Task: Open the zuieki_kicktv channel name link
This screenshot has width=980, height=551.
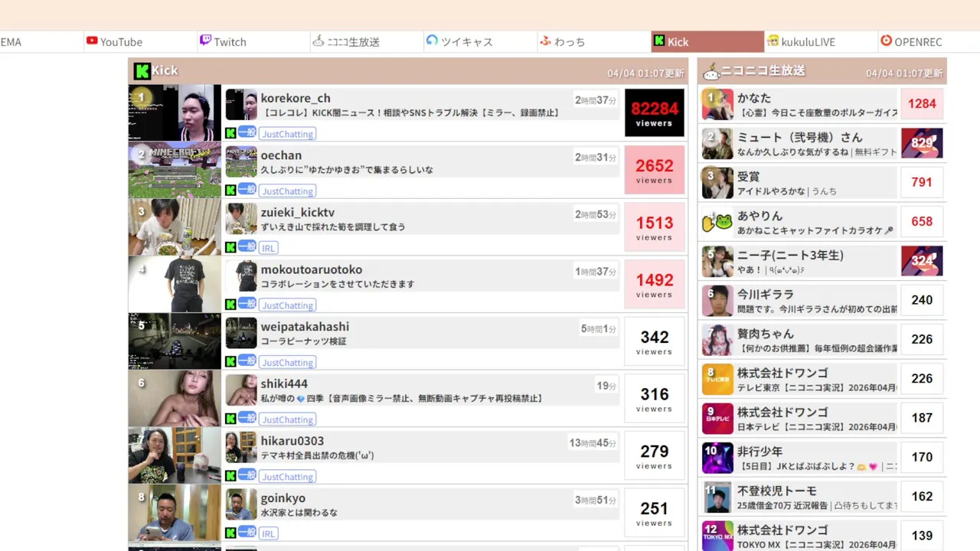Action: (x=298, y=212)
